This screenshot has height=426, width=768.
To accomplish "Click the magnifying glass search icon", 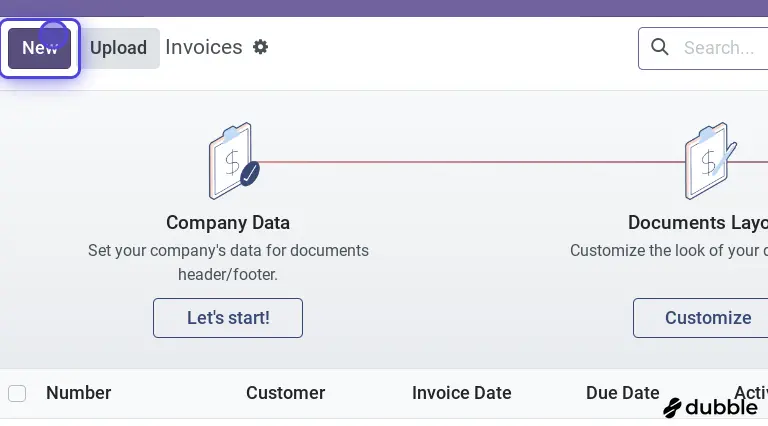I will [660, 47].
